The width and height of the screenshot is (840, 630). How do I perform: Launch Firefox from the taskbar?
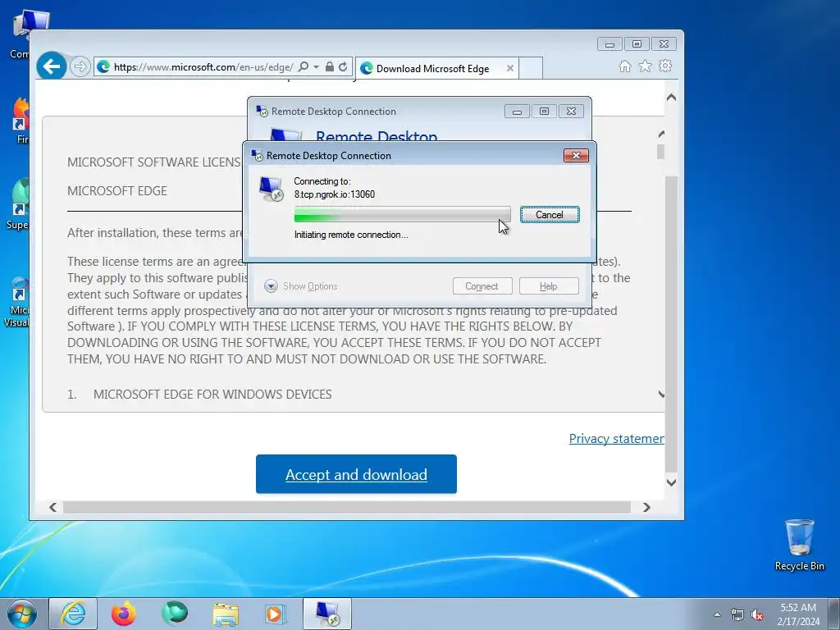[123, 614]
